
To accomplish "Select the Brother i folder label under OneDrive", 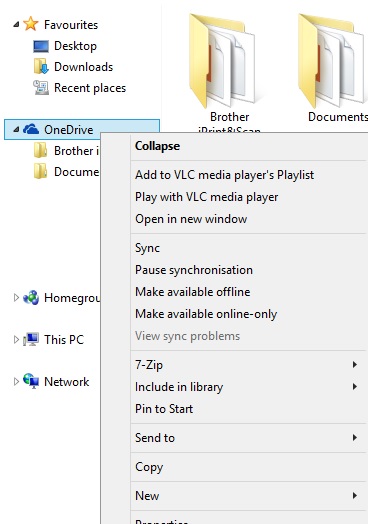I will [77, 150].
